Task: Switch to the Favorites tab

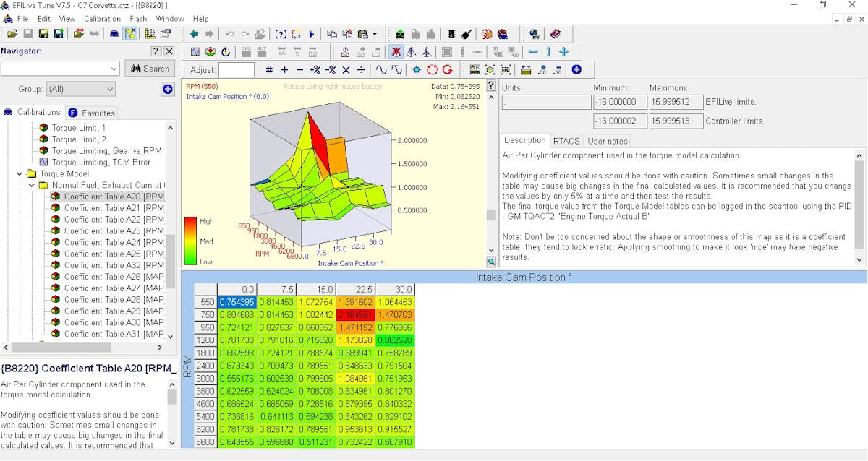Action: click(x=92, y=113)
